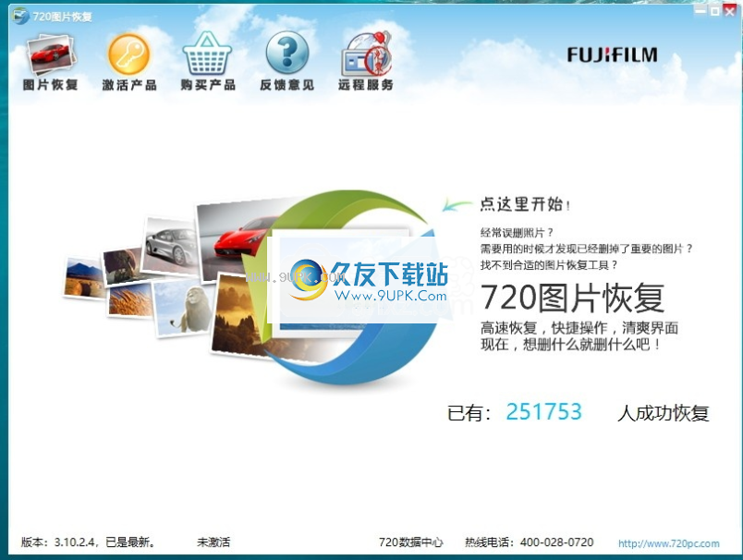Visit the http://www.720pc.com link
Viewport: 743px width, 560px height.
point(668,543)
